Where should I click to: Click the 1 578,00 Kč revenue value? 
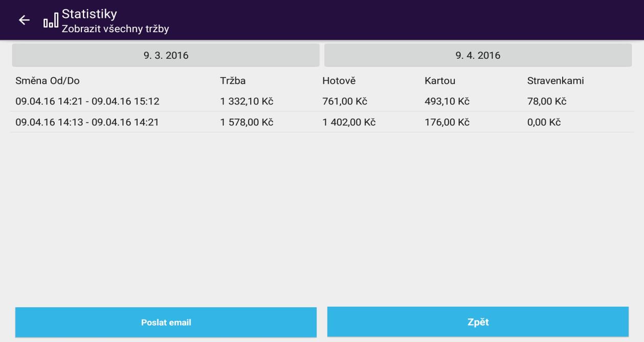247,123
